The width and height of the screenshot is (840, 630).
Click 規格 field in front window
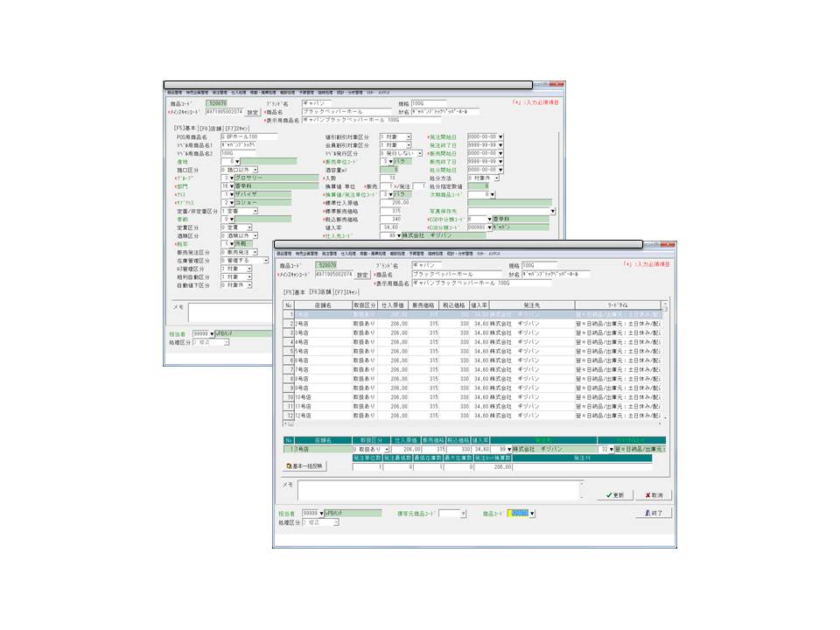click(539, 265)
